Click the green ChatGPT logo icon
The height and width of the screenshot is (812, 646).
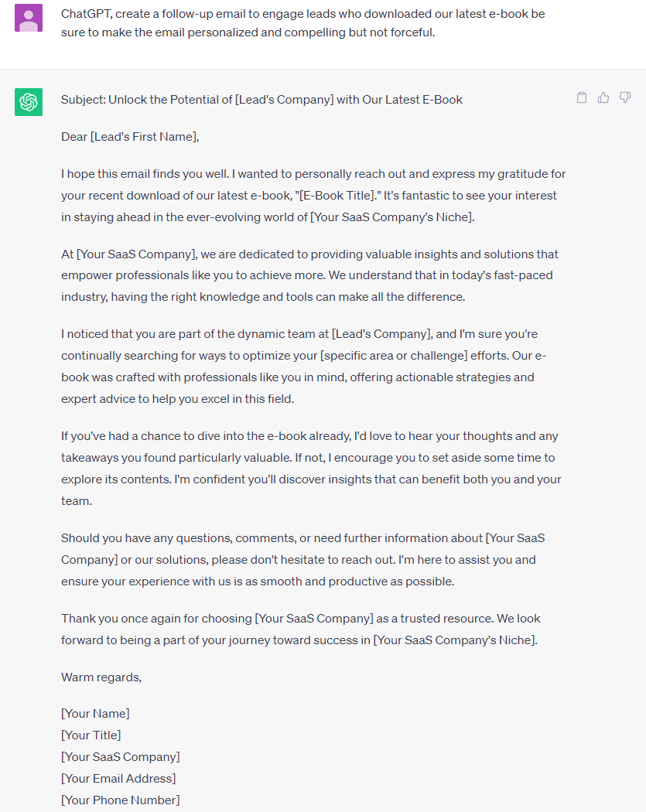(29, 102)
